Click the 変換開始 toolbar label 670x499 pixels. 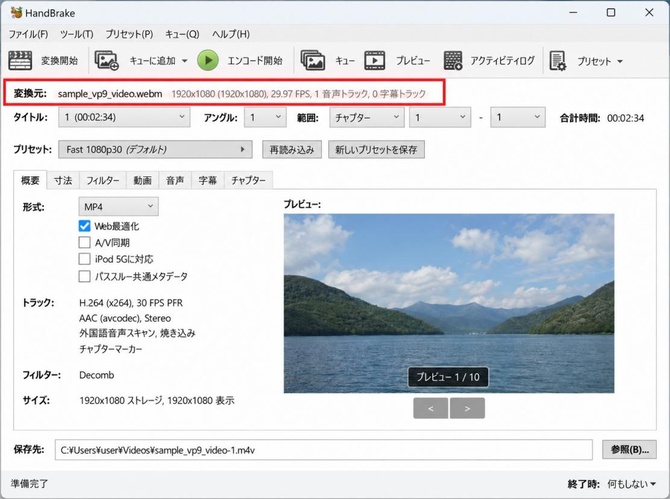[x=59, y=61]
